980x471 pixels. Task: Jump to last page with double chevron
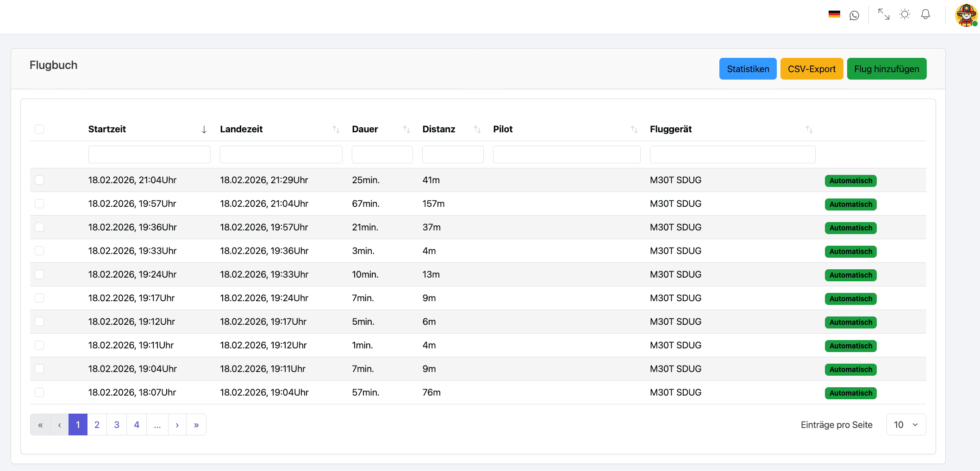click(196, 425)
